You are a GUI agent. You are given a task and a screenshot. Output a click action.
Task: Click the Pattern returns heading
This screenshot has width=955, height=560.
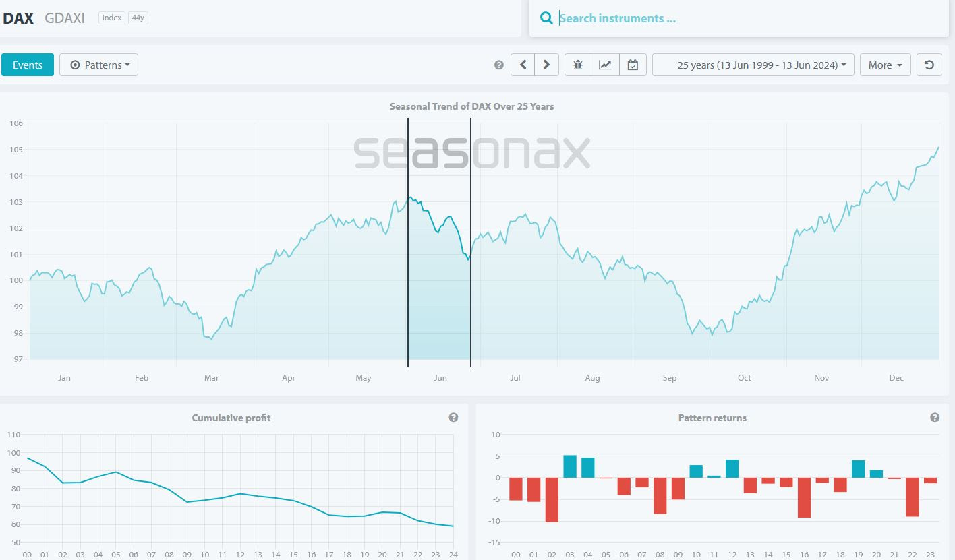pos(712,418)
